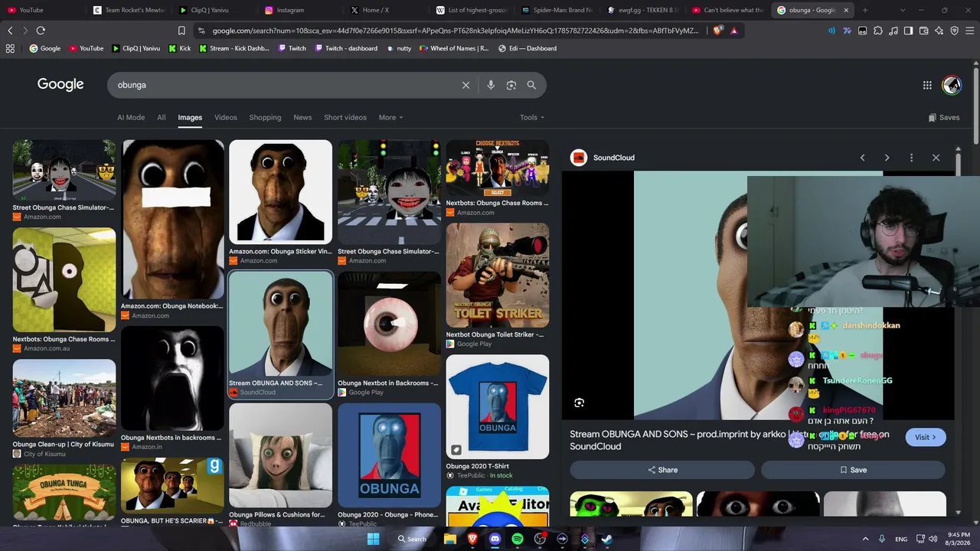This screenshot has width=980, height=551.
Task: Show hidden system tray icons
Action: tap(866, 539)
